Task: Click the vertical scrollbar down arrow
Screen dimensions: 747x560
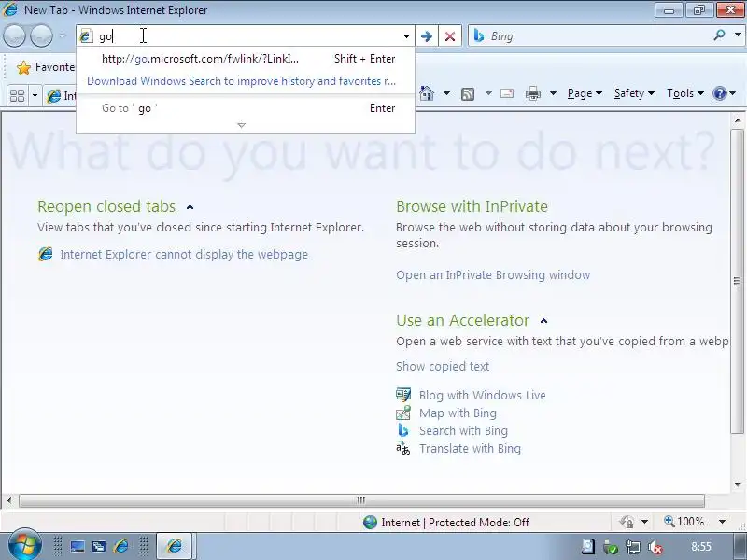Action: (x=738, y=485)
